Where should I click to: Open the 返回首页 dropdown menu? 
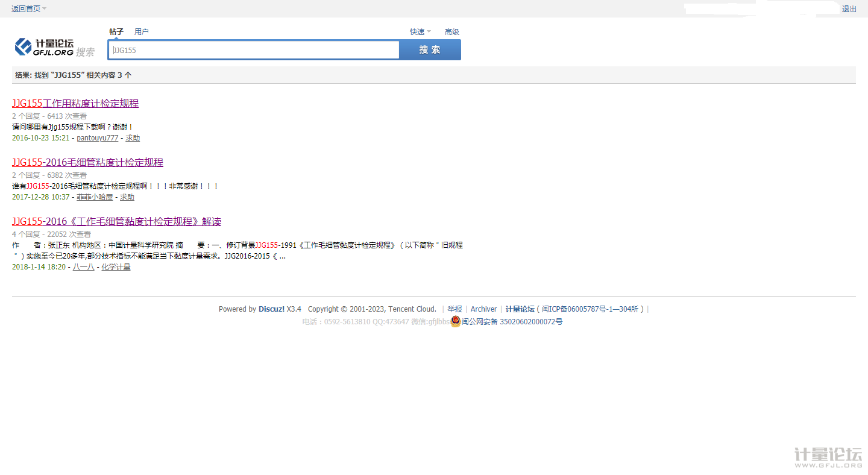tap(28, 8)
